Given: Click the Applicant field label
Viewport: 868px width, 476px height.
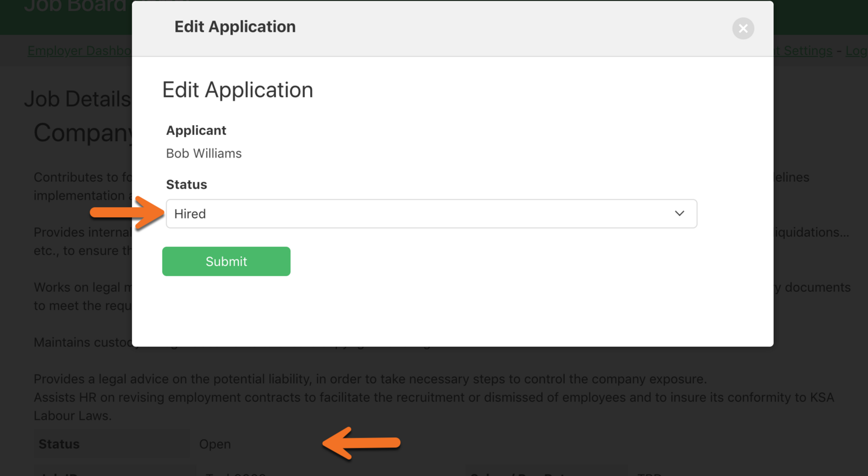Looking at the screenshot, I should (x=196, y=130).
